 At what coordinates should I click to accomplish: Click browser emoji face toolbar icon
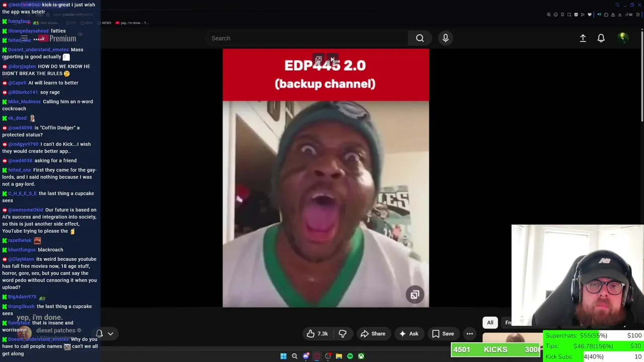coord(555,15)
